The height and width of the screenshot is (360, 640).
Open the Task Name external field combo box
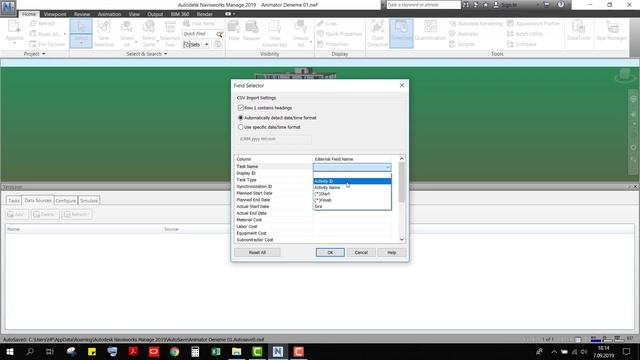click(352, 167)
